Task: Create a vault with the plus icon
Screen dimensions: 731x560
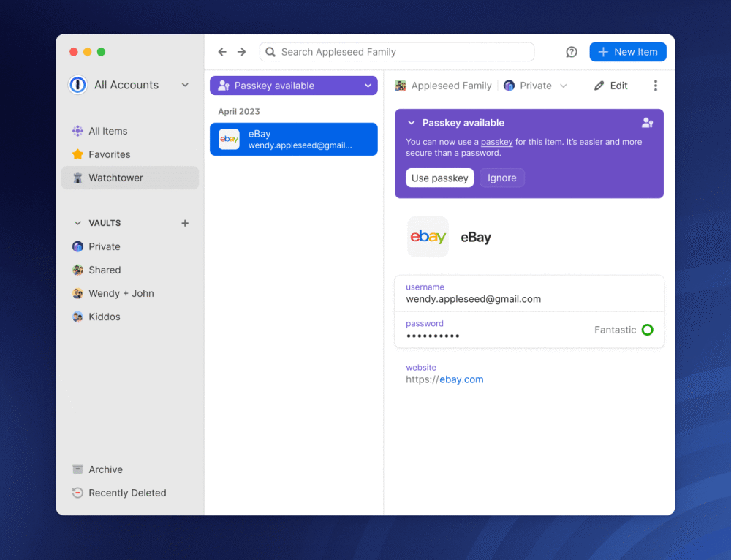Action: click(185, 222)
